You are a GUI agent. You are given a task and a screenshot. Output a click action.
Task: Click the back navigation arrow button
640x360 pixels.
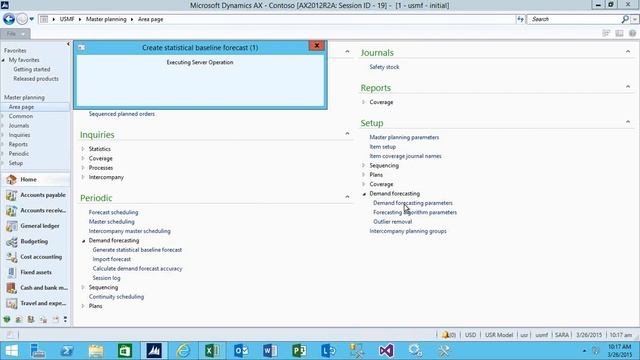click(x=9, y=19)
